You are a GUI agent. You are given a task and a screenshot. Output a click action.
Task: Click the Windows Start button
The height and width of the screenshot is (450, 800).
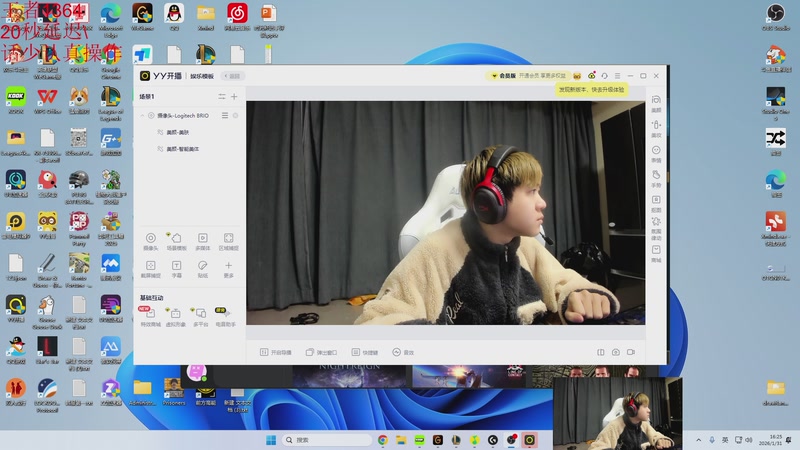pos(271,440)
